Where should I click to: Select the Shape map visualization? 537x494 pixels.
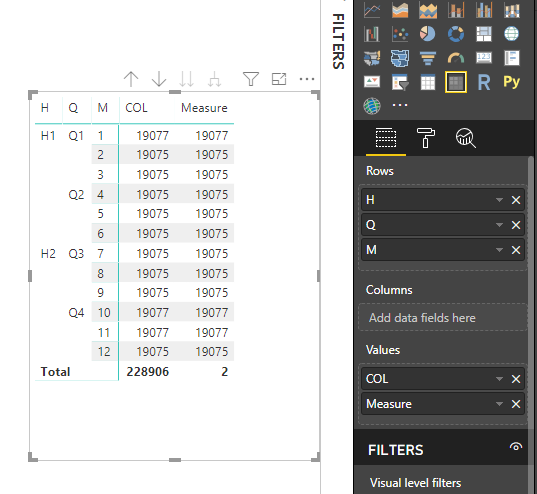point(400,58)
